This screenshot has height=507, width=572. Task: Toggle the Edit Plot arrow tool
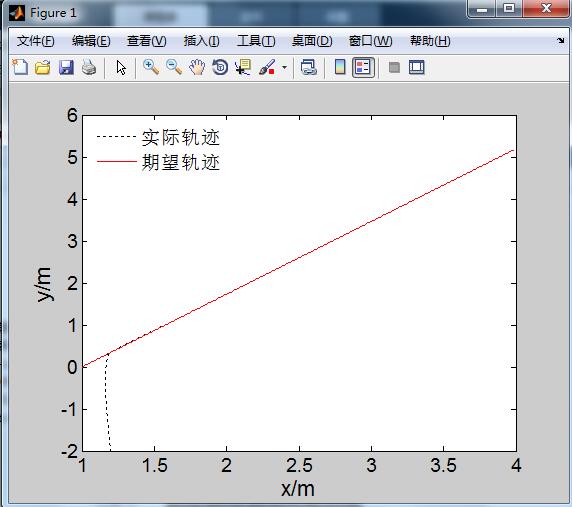(x=121, y=67)
